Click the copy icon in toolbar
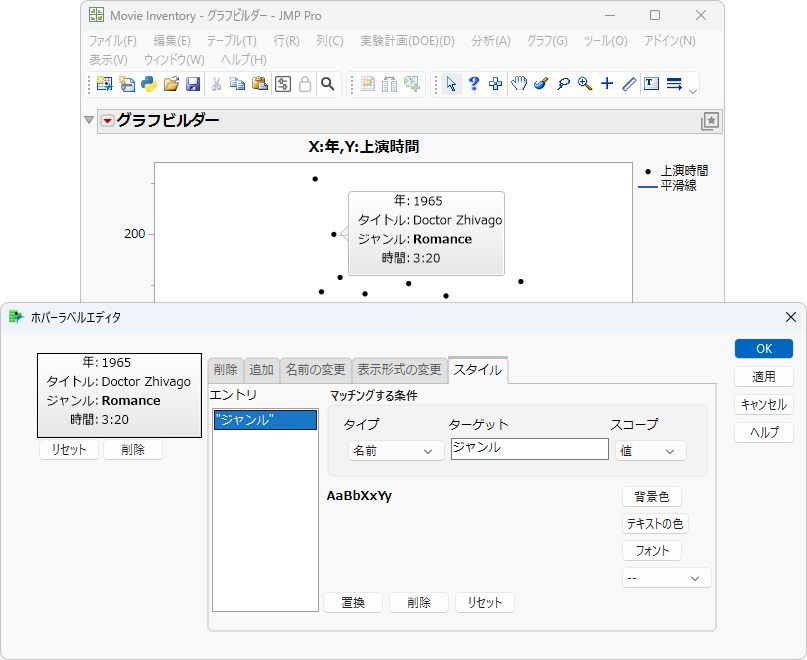The image size is (807, 660). (237, 83)
